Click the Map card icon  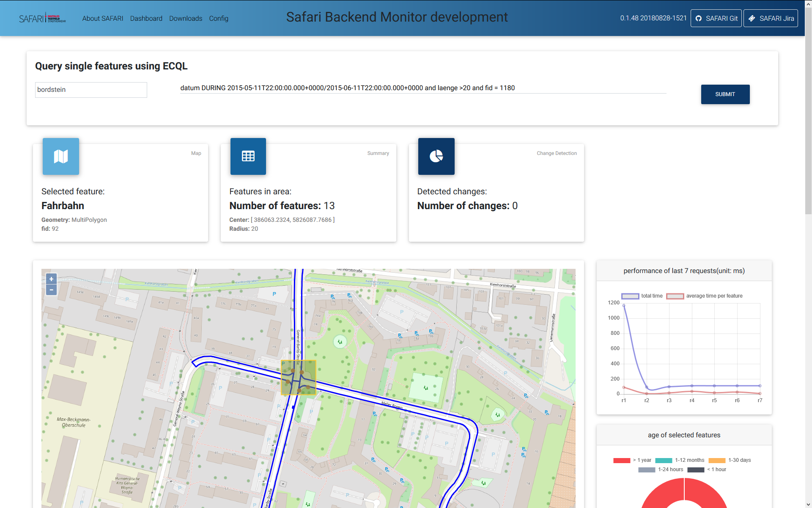pyautogui.click(x=61, y=156)
